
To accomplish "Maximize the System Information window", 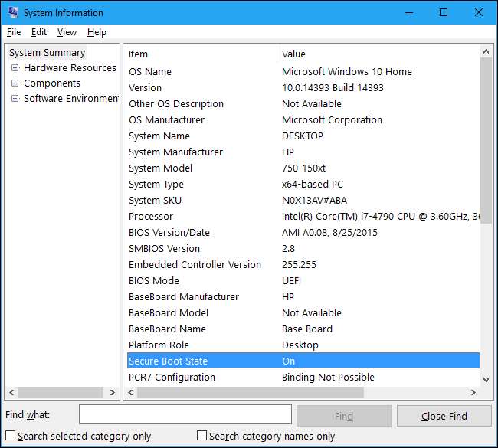I will [444, 12].
